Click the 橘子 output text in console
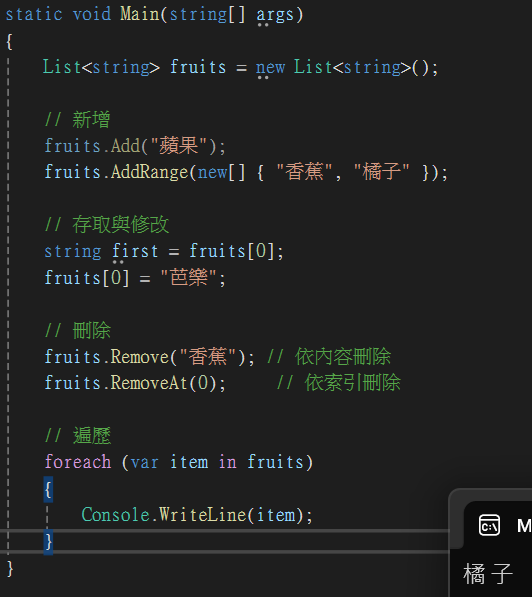The image size is (532, 597). [488, 574]
